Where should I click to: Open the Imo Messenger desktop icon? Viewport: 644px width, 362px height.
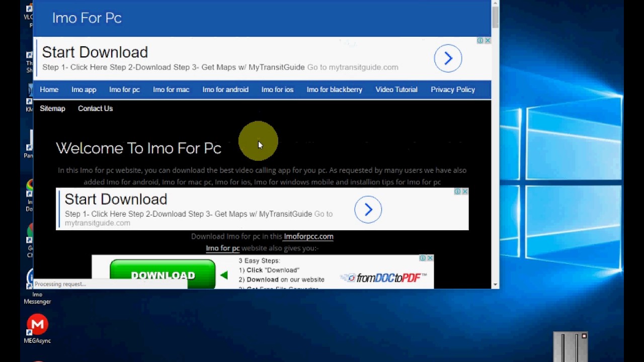pos(37,286)
